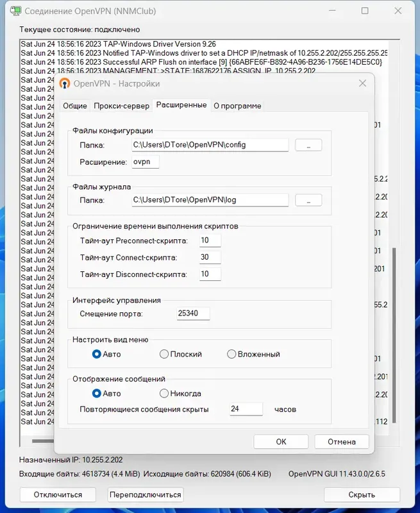Viewport: 420px width, 513px height.
Task: Click the log vertical scrollbar thumb
Action: point(394,335)
